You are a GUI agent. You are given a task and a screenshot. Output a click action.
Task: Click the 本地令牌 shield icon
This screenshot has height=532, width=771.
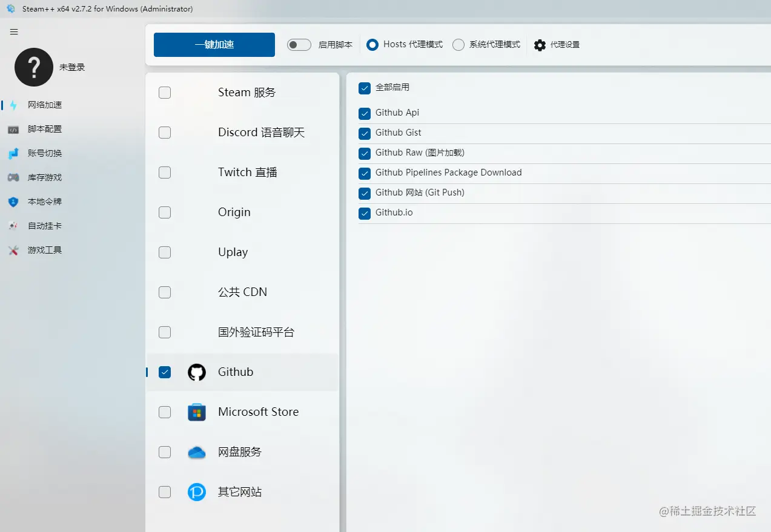coord(13,202)
